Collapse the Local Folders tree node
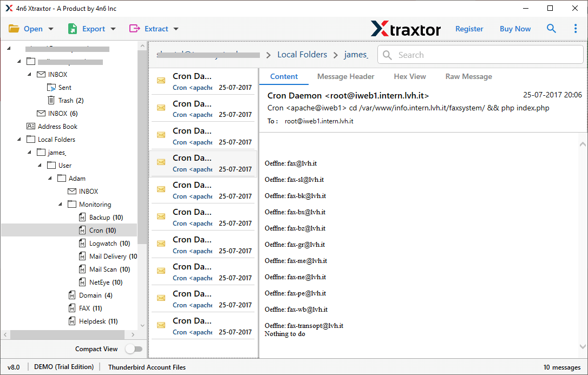Viewport: 588px width, 375px height. (x=18, y=139)
